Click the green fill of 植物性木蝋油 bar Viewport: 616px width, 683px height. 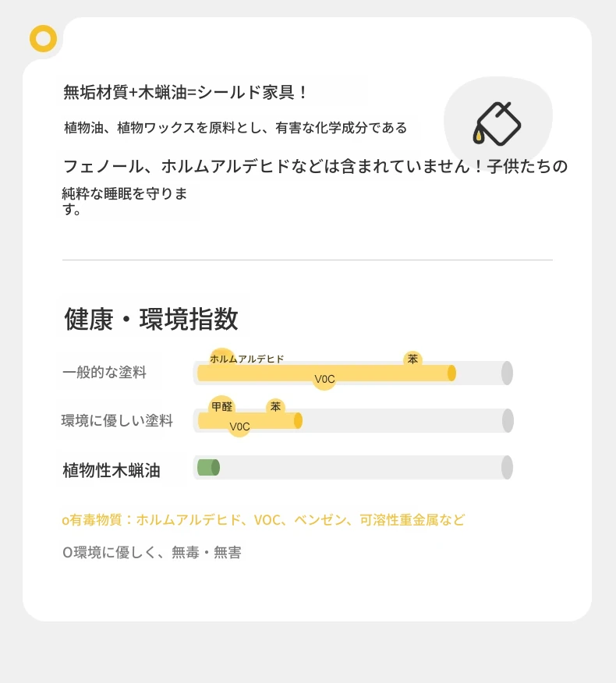[209, 467]
